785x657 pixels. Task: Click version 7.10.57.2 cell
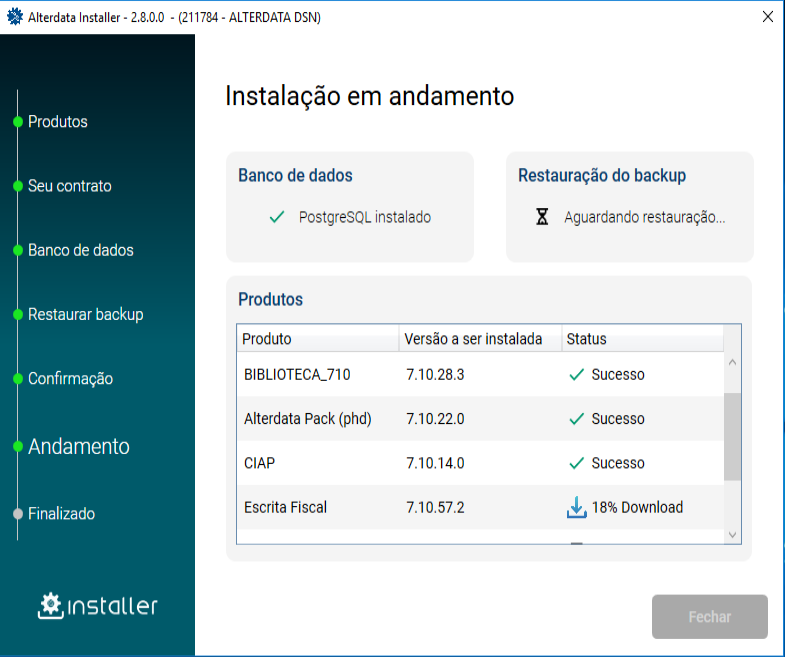pos(435,507)
